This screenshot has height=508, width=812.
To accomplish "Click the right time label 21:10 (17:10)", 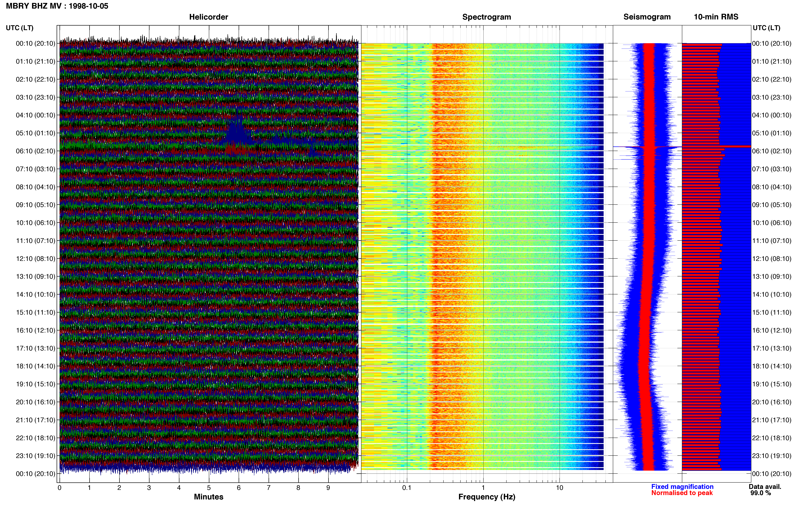I will pos(772,420).
